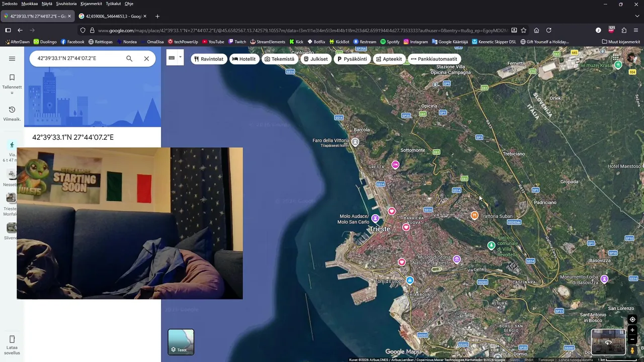Go to browser home page
This screenshot has height=362, width=644.
pos(536,30)
